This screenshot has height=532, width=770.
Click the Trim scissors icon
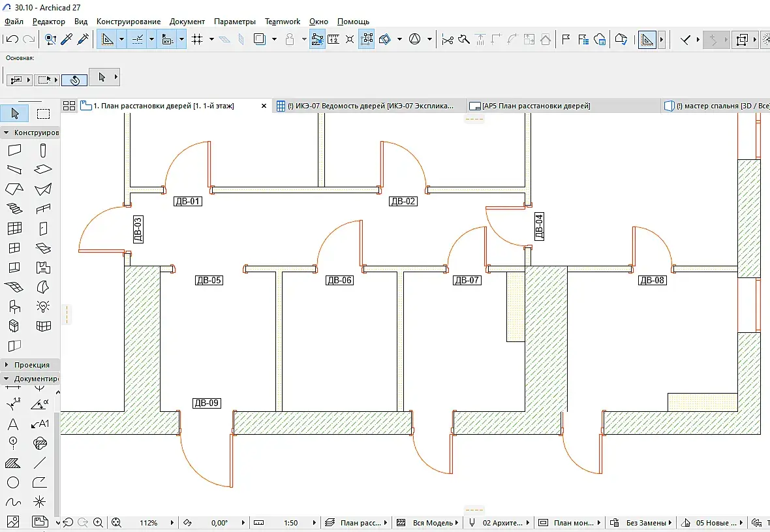click(x=448, y=40)
